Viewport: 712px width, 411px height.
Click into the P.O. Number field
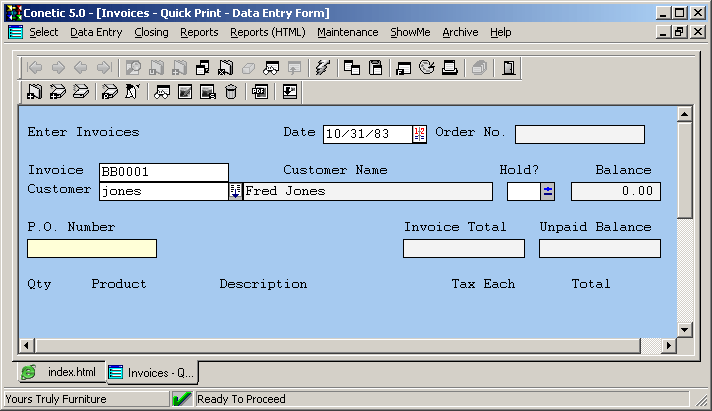coord(92,249)
